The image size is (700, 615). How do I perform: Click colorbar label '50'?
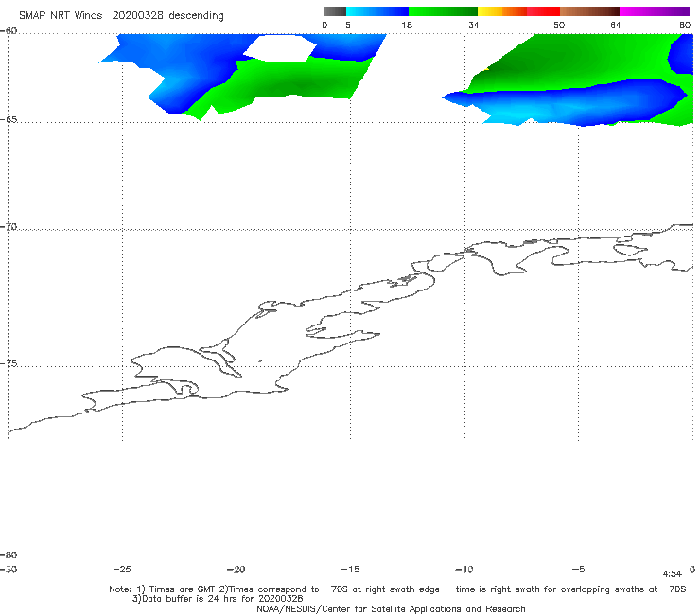[x=559, y=26]
